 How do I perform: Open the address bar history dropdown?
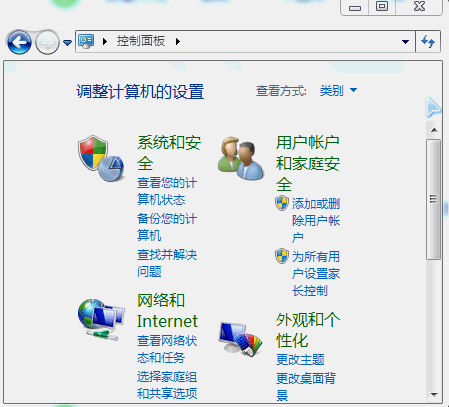point(405,42)
